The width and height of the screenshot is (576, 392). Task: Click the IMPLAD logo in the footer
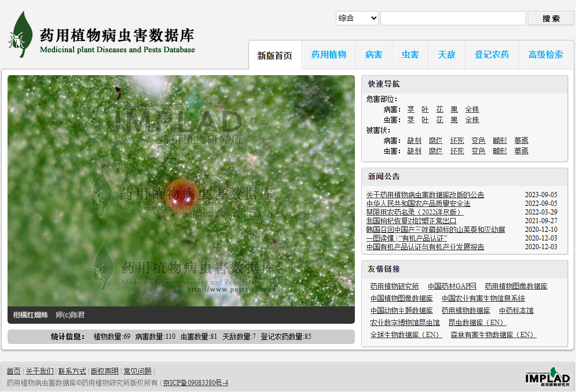click(548, 376)
